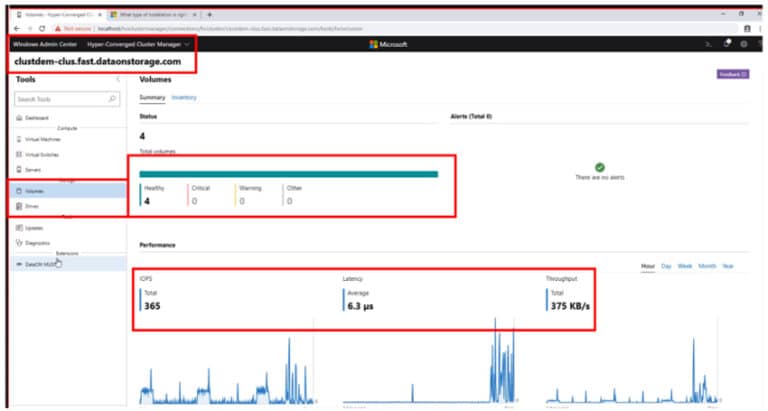Click the Other count 0
Image resolution: width=768 pixels, height=411 pixels.
coord(289,201)
